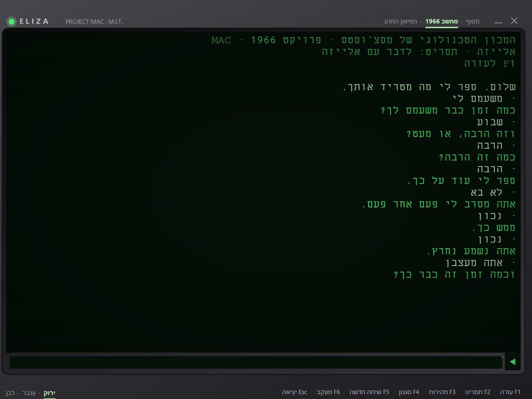Screen dimensions: 532x399
Task: Click the line 'אלייזה · תסריט: לדבר עם אלייזה'
Action: [419, 52]
